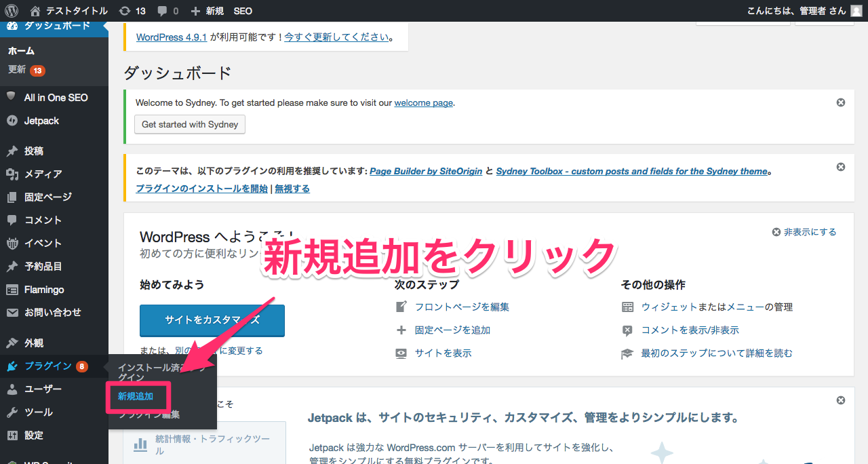Open プラグイン plugins menu
The height and width of the screenshot is (464, 868).
[x=54, y=366]
